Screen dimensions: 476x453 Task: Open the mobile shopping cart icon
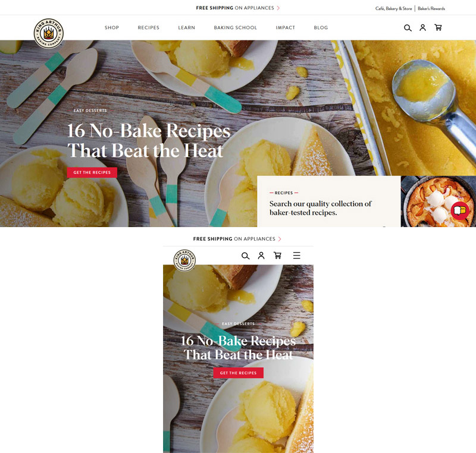coord(277,256)
